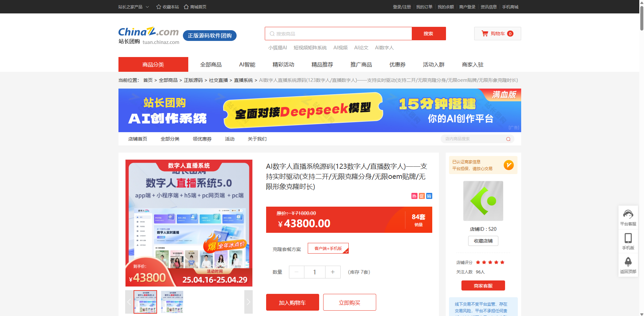Click the 正版源码软件团购 badge

click(210, 36)
